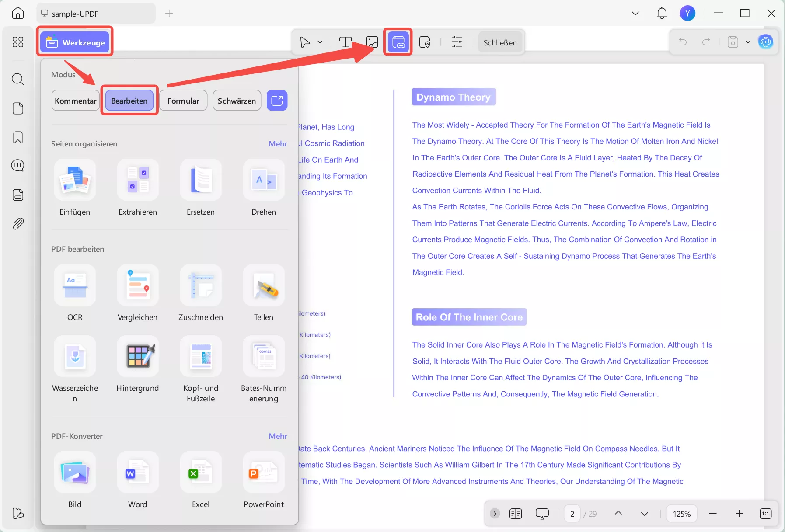This screenshot has width=785, height=532.
Task: Select the cursor selection tool in the toolbar
Action: 305,42
